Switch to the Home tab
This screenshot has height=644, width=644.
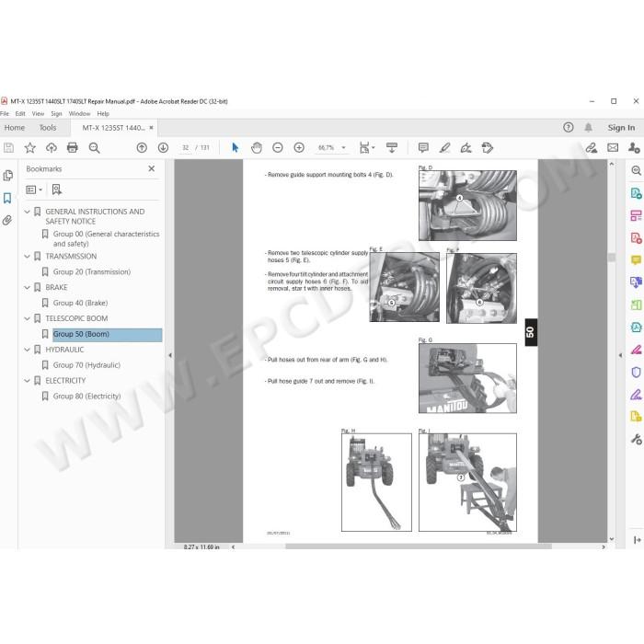pyautogui.click(x=15, y=128)
